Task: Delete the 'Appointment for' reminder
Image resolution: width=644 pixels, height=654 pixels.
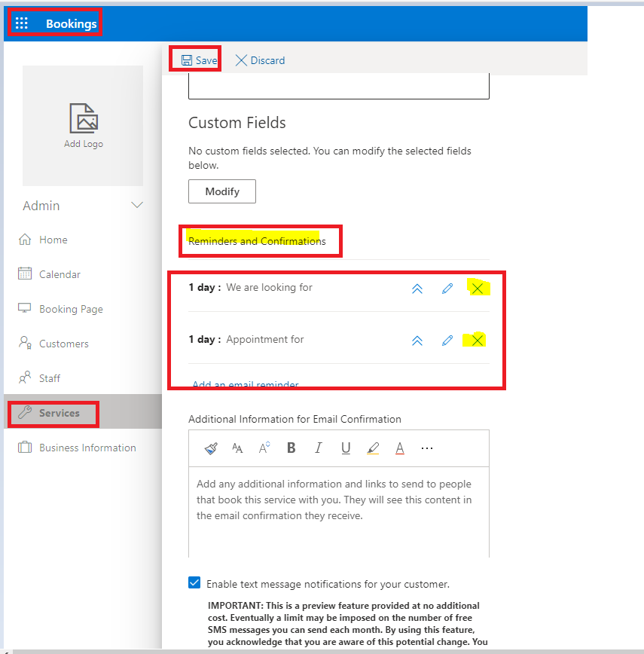Action: click(x=478, y=341)
